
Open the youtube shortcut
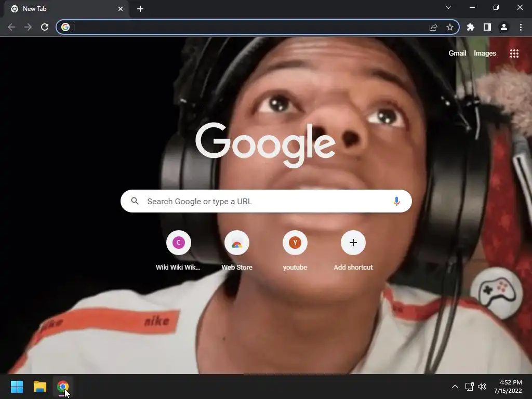pos(295,250)
